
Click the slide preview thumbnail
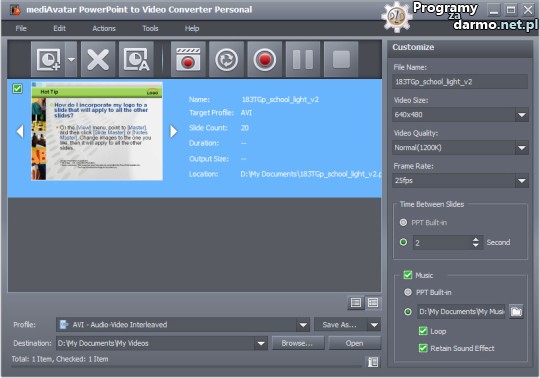pyautogui.click(x=97, y=131)
